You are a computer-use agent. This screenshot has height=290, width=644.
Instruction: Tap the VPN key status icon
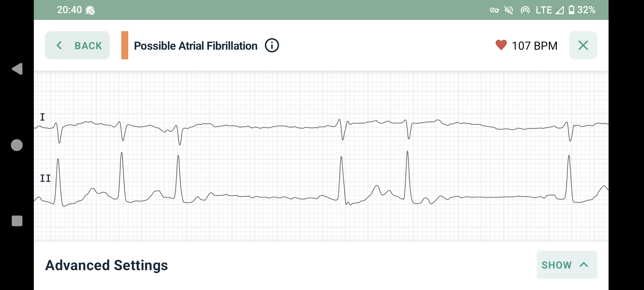(494, 10)
